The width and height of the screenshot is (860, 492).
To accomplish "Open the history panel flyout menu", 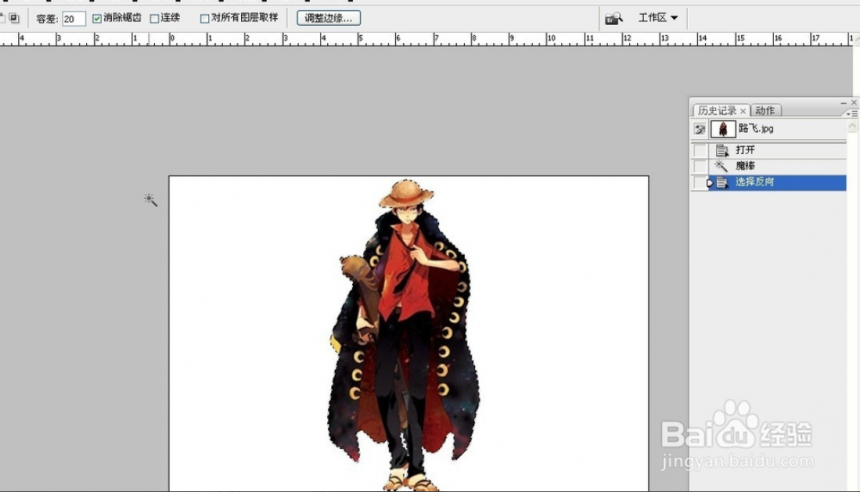I will [x=852, y=114].
